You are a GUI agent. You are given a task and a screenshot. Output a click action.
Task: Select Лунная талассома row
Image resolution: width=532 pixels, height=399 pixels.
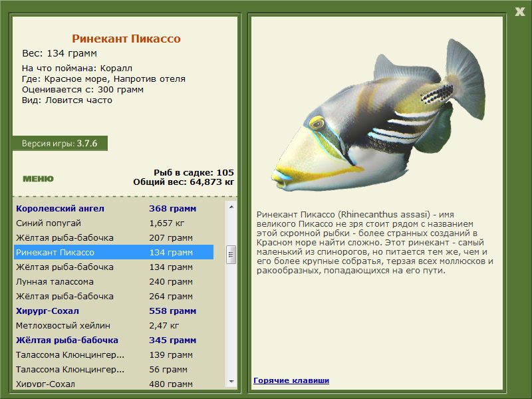click(x=114, y=281)
